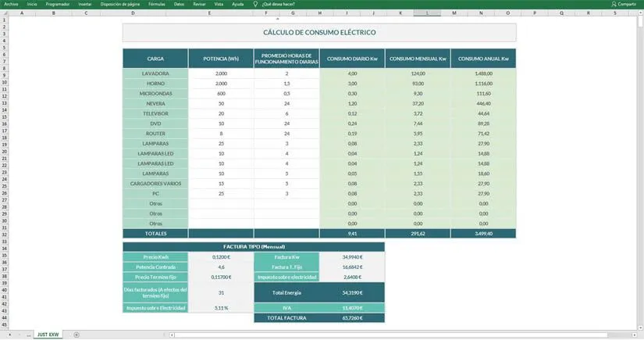Click the lightbulb search icon
Viewport: 644px width, 340px height.
tap(255, 4)
